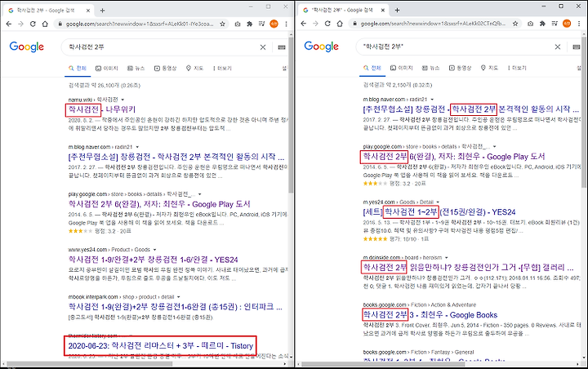588x369 pixels.
Task: Reload page in left browser window
Action: click(x=33, y=24)
